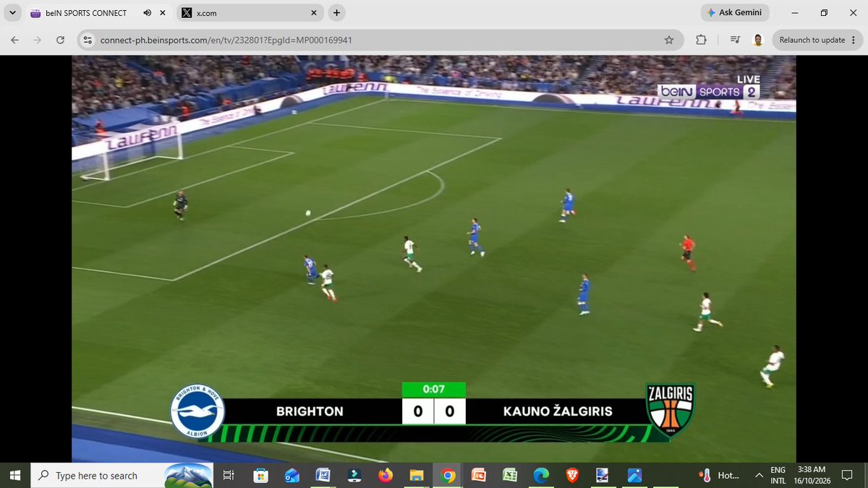This screenshot has height=488, width=868.
Task: Click the beIN SPORTS 2 channel logo
Action: coord(707,92)
